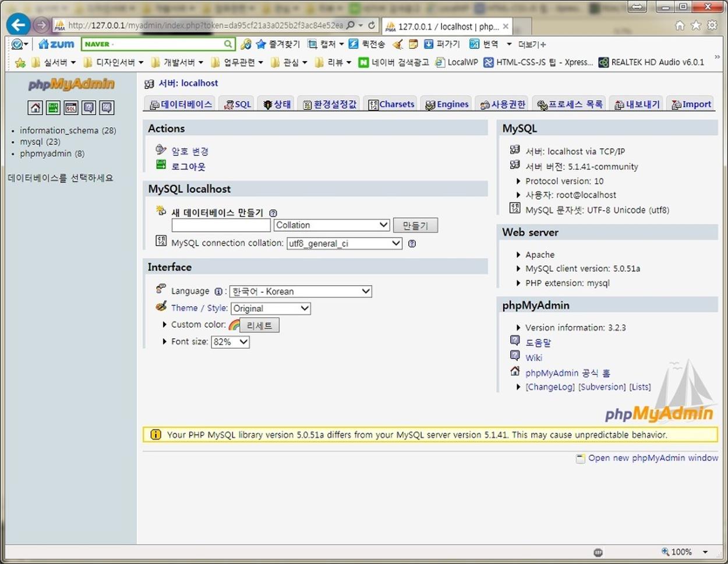Open the 사용권한 privileges tab

[503, 104]
